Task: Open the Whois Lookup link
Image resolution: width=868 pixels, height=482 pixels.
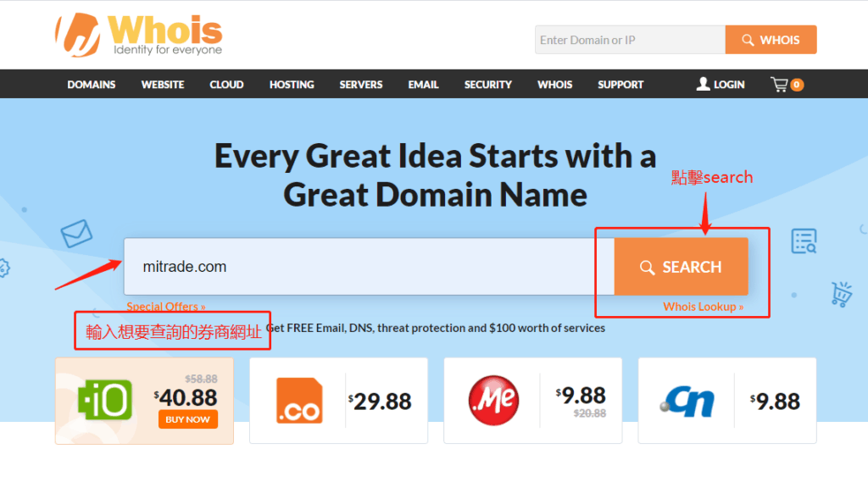Action: tap(703, 307)
